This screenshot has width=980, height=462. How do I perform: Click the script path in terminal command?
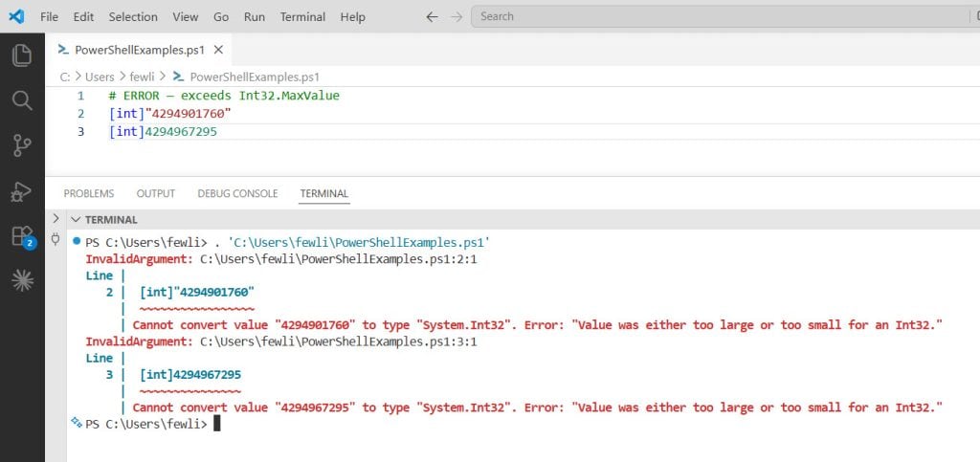tap(360, 242)
